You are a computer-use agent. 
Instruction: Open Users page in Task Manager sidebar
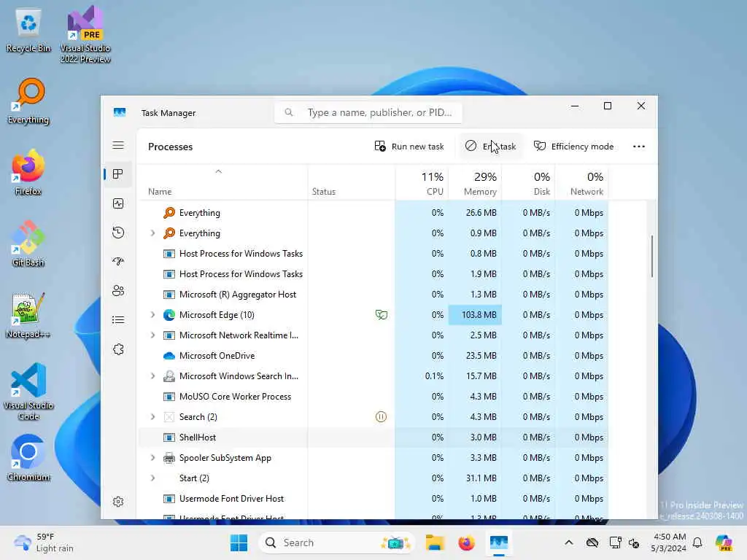(x=118, y=291)
